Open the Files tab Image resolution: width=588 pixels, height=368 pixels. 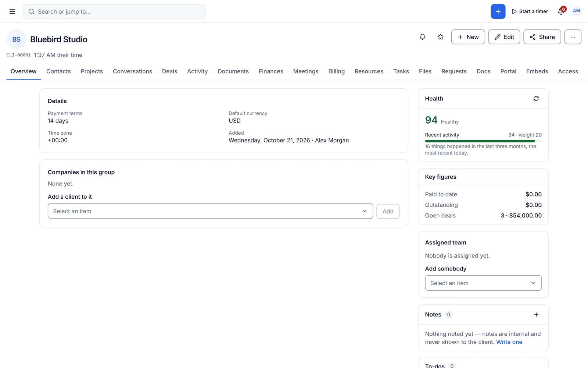(x=425, y=71)
